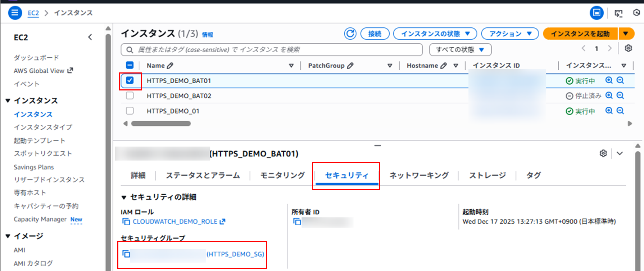Click the blue square panel icon in the top bar

(x=597, y=13)
